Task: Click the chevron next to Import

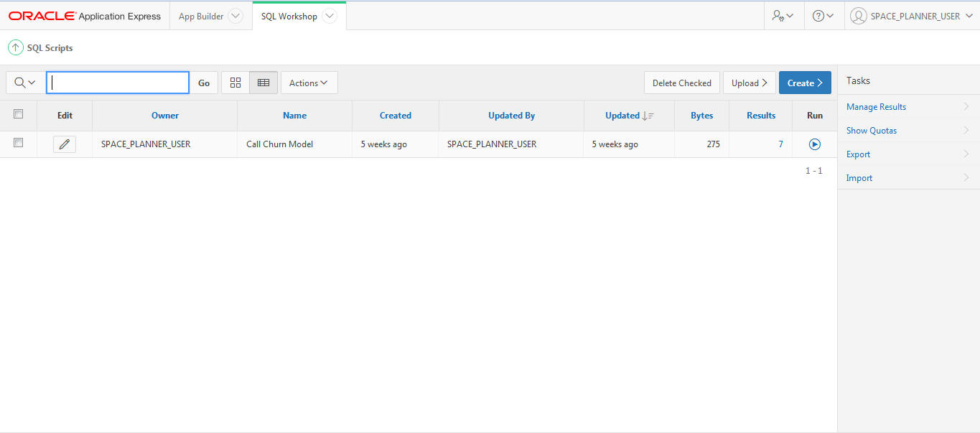Action: tap(966, 177)
